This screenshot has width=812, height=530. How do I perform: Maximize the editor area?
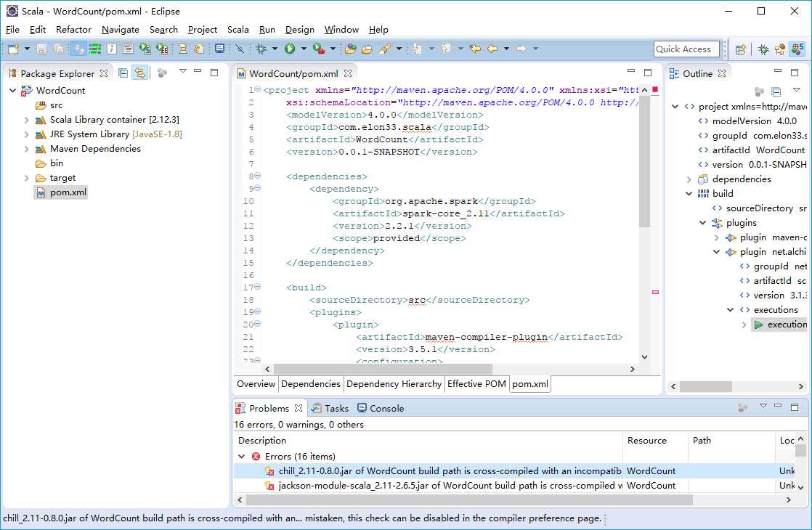pyautogui.click(x=647, y=72)
